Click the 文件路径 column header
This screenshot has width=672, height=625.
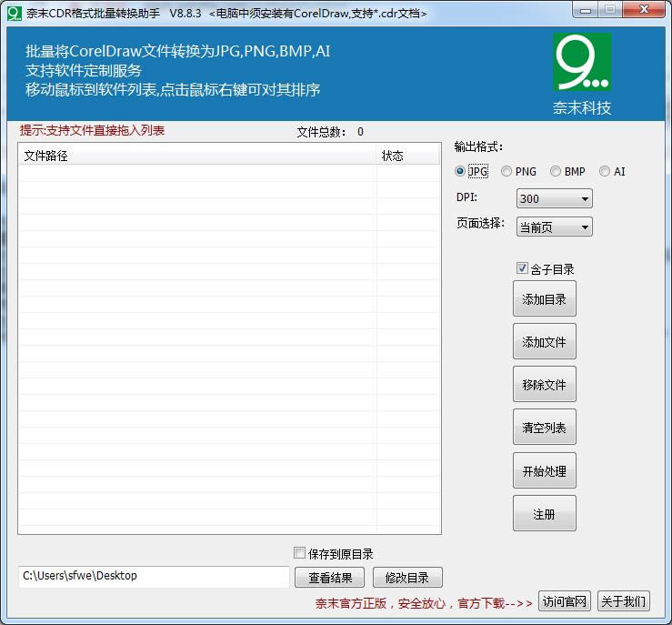point(197,156)
